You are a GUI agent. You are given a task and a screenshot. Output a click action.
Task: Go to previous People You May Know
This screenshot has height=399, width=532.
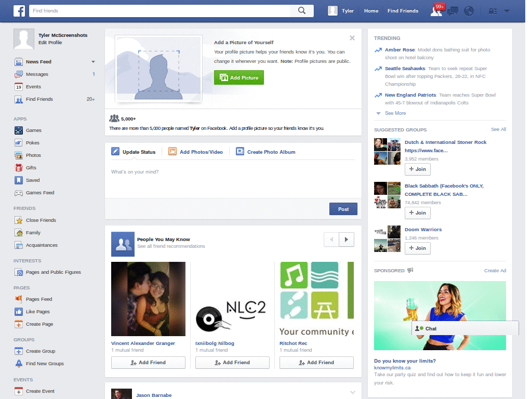[331, 240]
